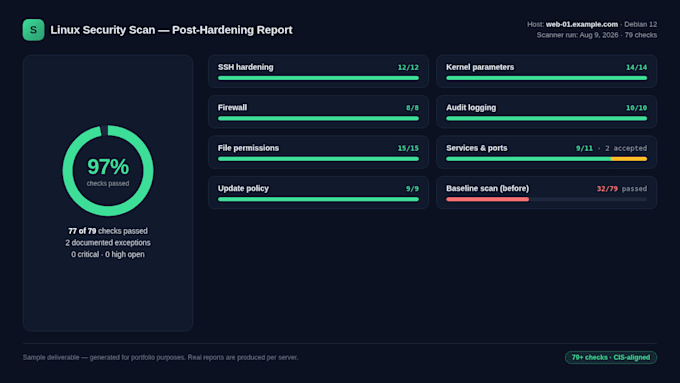The width and height of the screenshot is (680, 383).
Task: Click the File permissions progress bar
Action: coord(318,159)
